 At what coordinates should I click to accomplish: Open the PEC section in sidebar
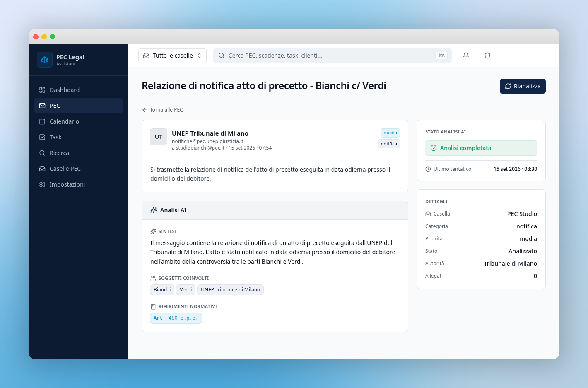click(x=78, y=106)
